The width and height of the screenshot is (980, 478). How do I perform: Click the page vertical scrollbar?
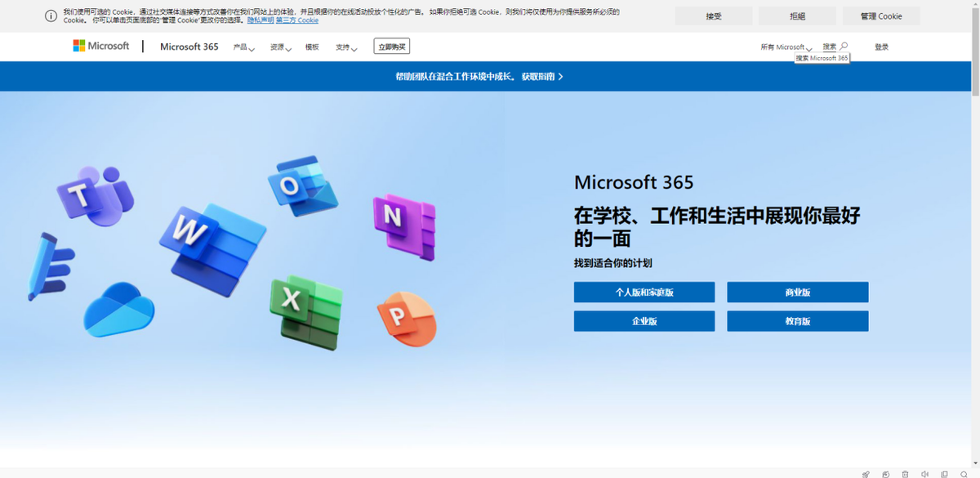[x=975, y=51]
